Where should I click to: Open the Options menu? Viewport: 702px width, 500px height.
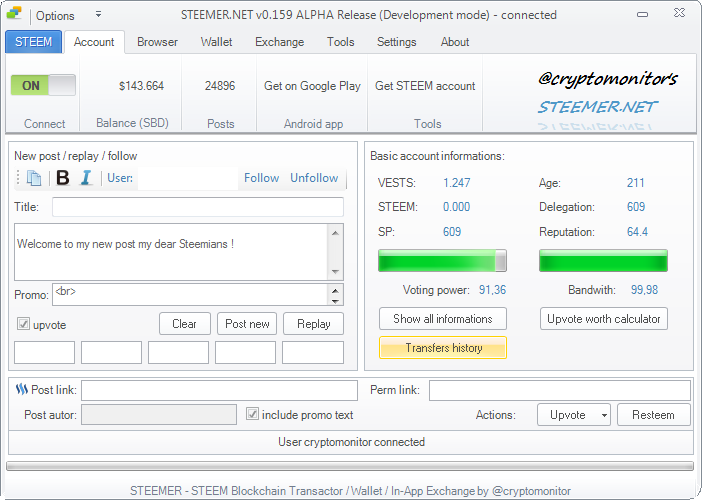[55, 16]
